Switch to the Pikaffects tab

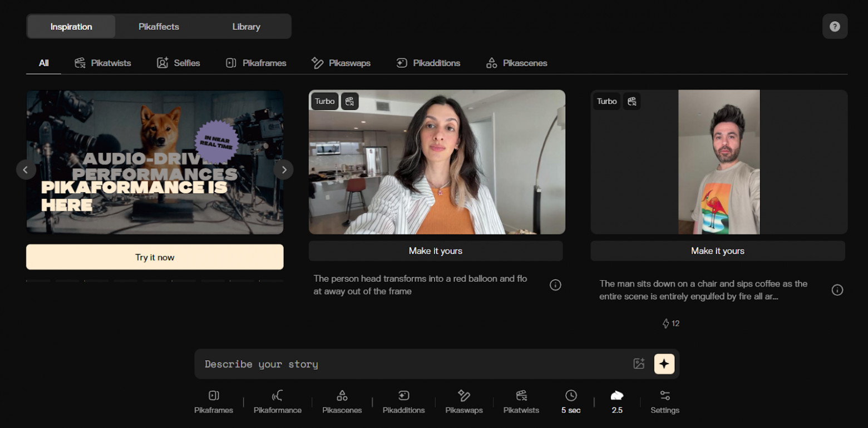click(x=159, y=27)
